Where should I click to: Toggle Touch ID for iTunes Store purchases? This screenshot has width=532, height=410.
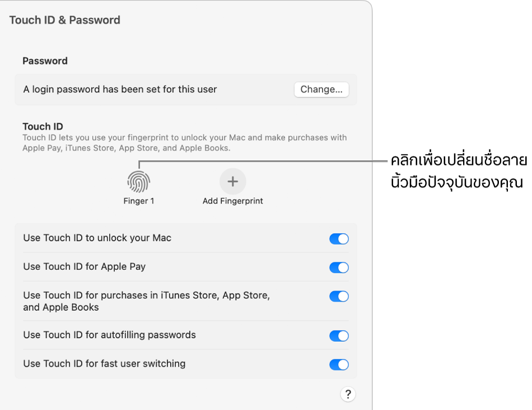339,296
